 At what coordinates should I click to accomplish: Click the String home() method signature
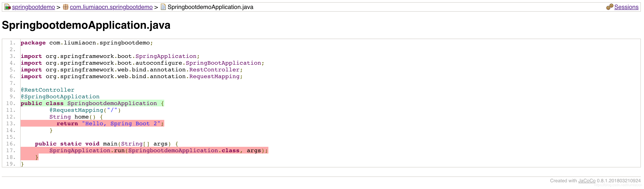point(76,117)
